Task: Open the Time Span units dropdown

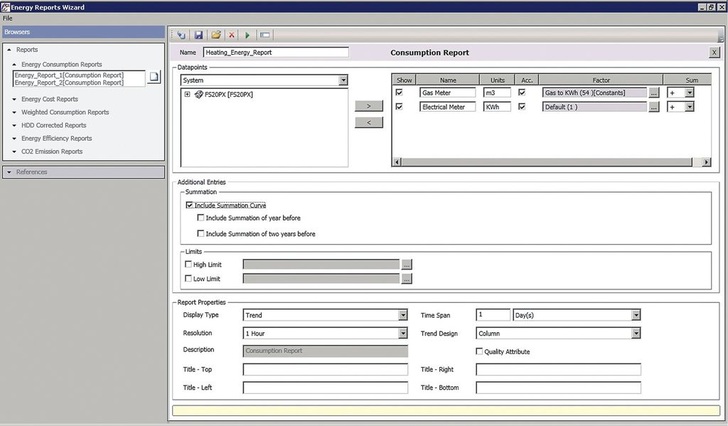Action: (636, 315)
